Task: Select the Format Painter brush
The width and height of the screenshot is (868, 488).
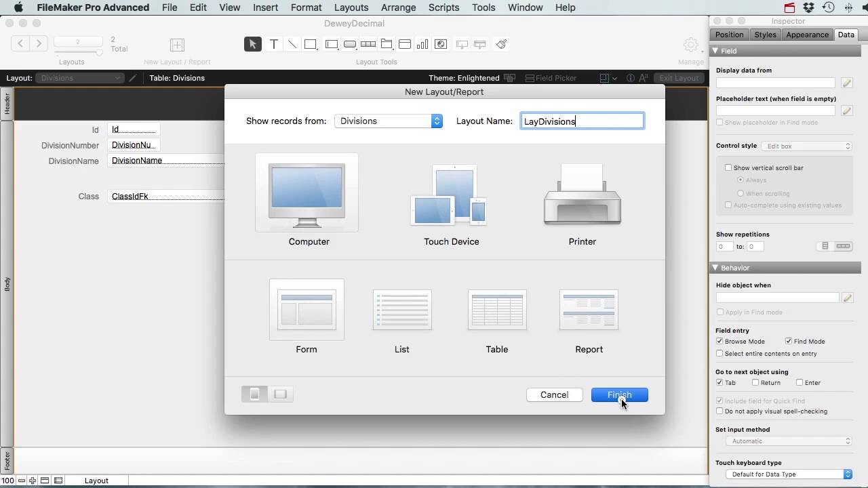Action: pyautogui.click(x=501, y=44)
